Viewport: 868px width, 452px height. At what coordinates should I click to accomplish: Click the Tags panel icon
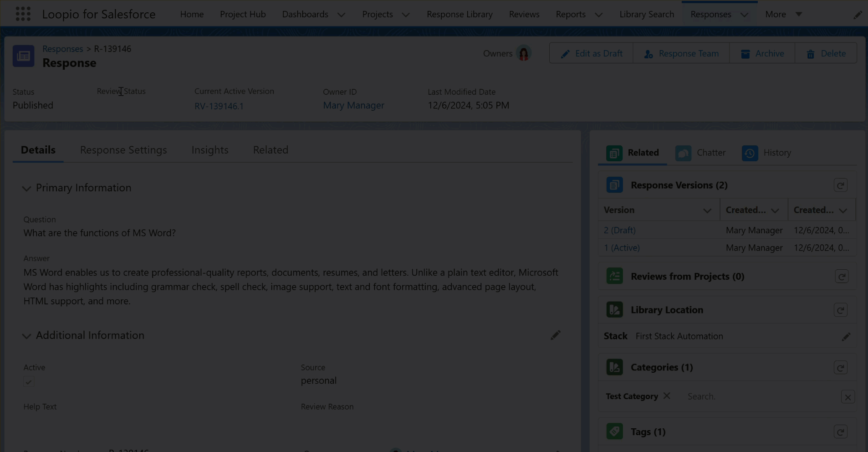[614, 431]
